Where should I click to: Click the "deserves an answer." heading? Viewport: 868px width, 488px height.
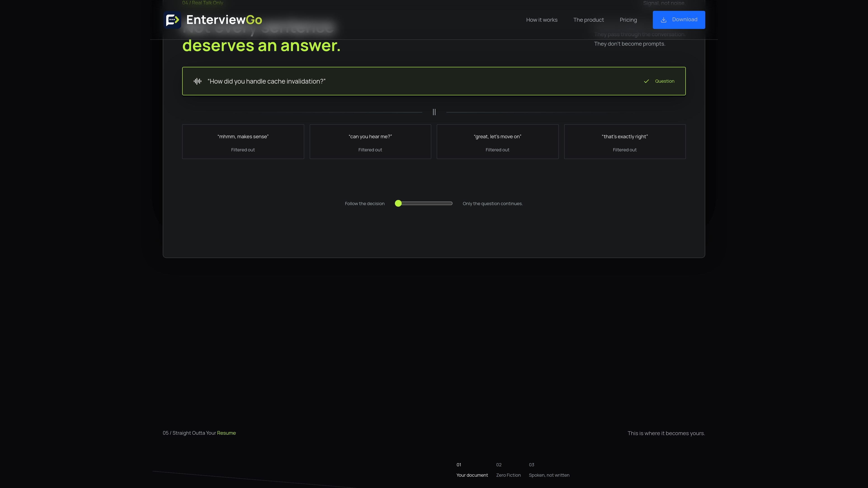coord(262,45)
